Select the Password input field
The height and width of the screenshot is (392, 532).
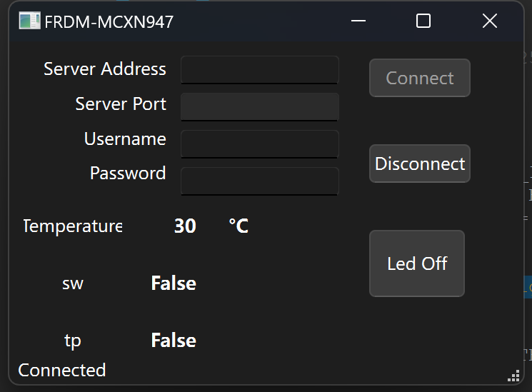pyautogui.click(x=260, y=181)
